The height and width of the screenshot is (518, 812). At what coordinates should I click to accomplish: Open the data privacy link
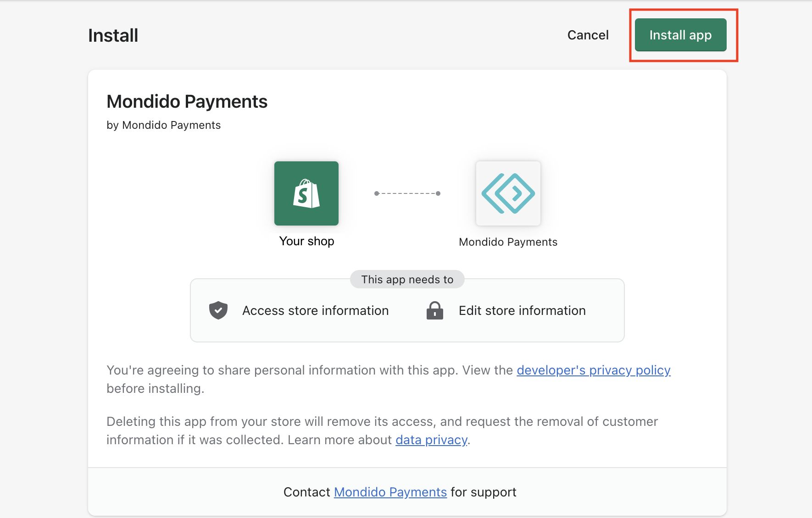click(431, 440)
